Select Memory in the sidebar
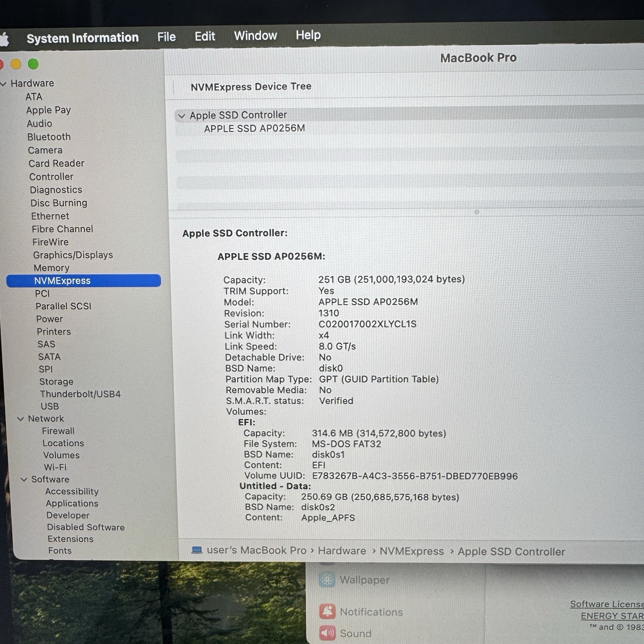644x644 pixels. [52, 268]
